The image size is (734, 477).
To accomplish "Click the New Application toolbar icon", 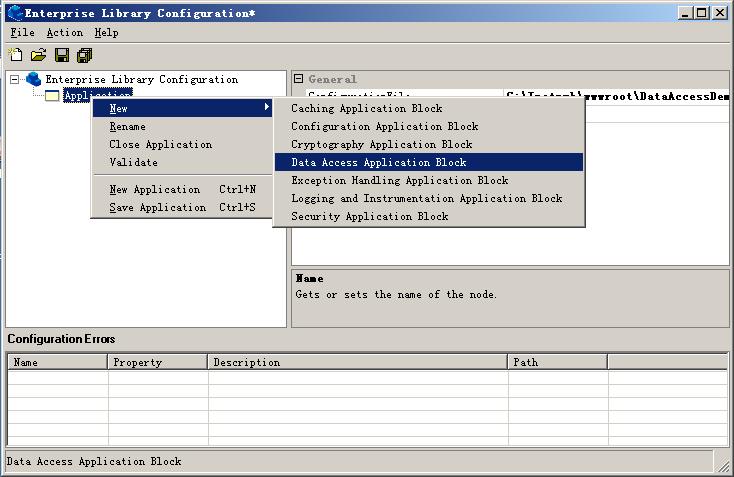I will [16, 55].
